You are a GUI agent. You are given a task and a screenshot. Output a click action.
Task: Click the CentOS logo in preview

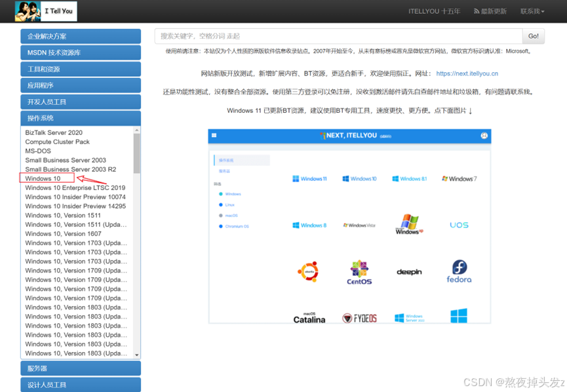pos(359,272)
